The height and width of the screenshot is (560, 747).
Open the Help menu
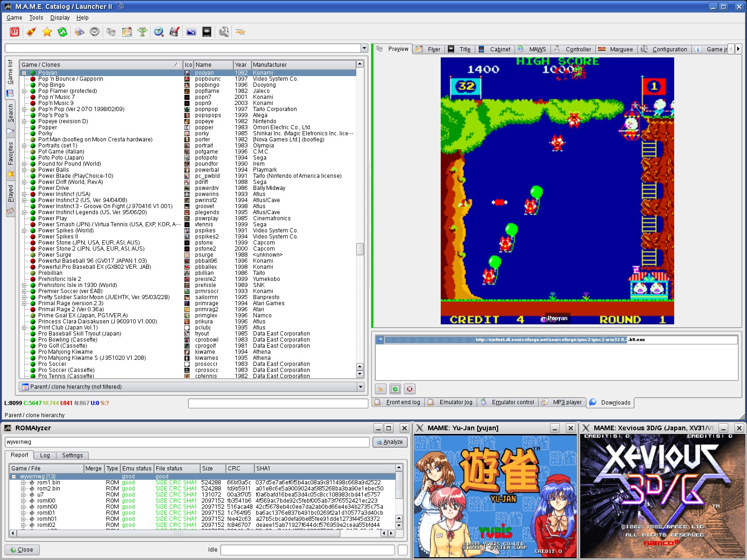click(83, 18)
